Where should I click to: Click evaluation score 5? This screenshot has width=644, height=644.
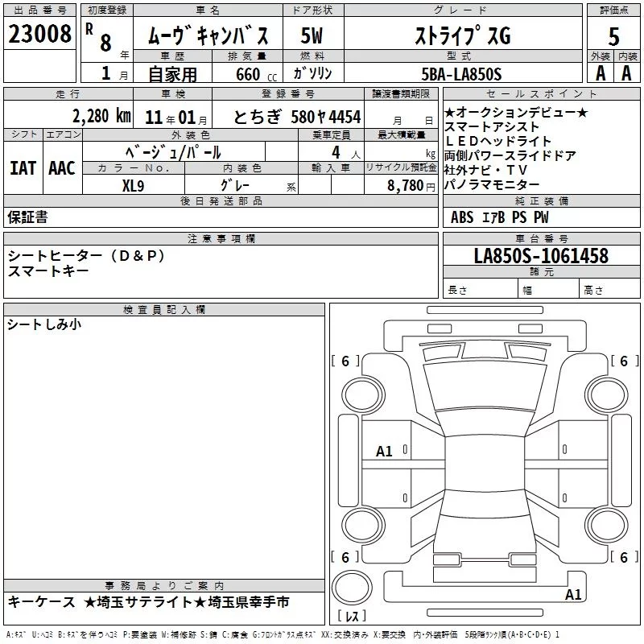(613, 36)
